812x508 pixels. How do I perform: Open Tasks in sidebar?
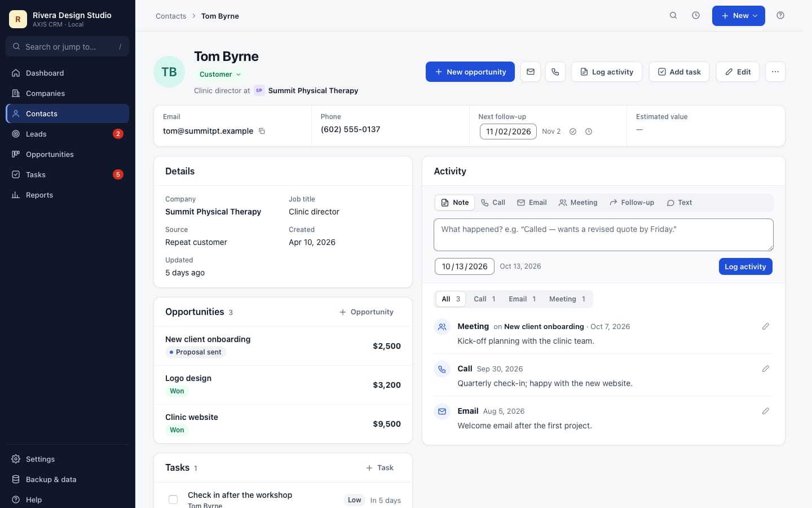(x=67, y=174)
